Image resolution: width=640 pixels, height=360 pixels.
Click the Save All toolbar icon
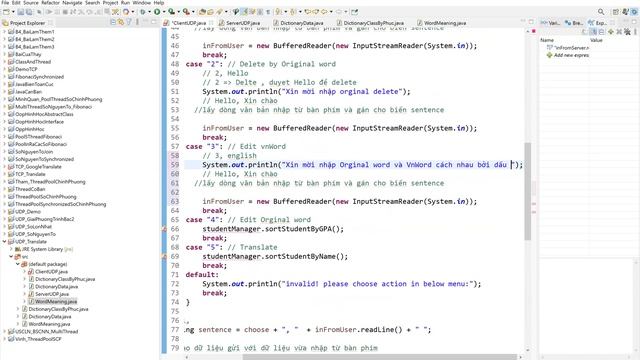pyautogui.click(x=29, y=12)
